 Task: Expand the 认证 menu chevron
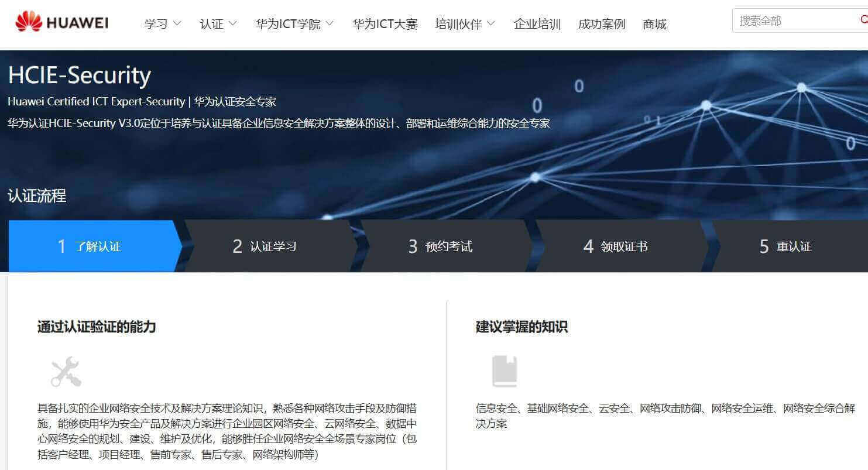point(232,23)
